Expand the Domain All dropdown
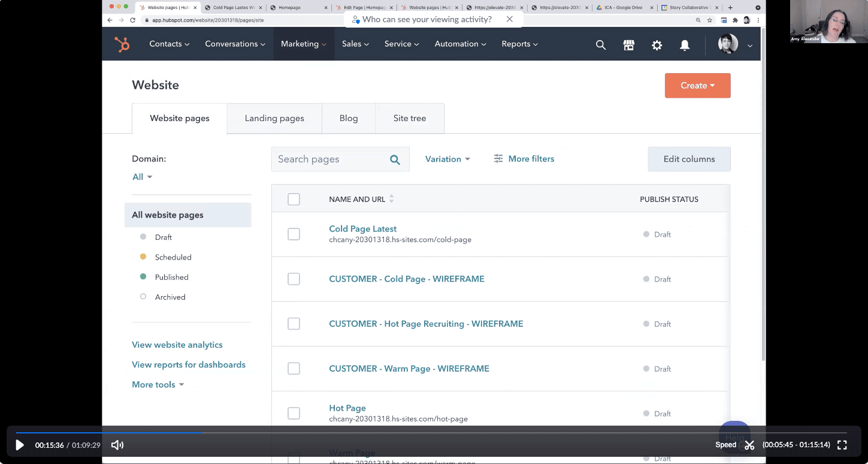868x464 pixels. 143,177
